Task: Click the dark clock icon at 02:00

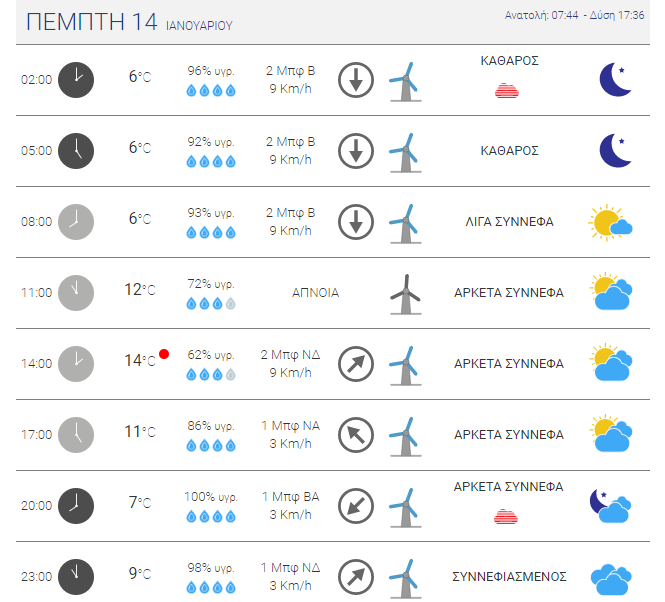Action: click(x=76, y=80)
